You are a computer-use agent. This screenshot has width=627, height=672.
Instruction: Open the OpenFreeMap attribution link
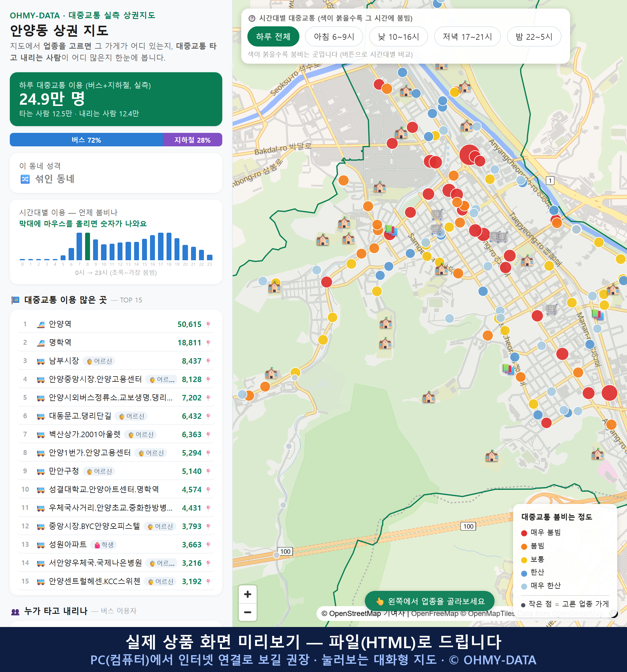pyautogui.click(x=434, y=613)
